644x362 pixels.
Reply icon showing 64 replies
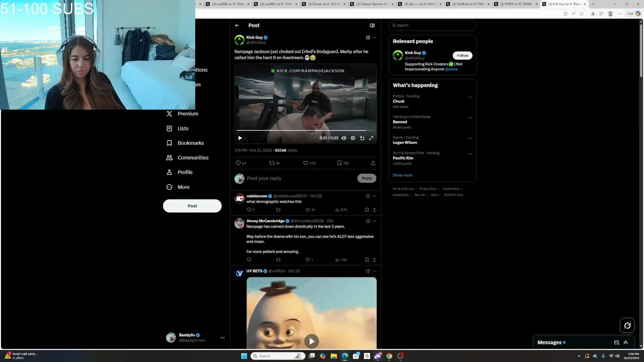[241, 163]
